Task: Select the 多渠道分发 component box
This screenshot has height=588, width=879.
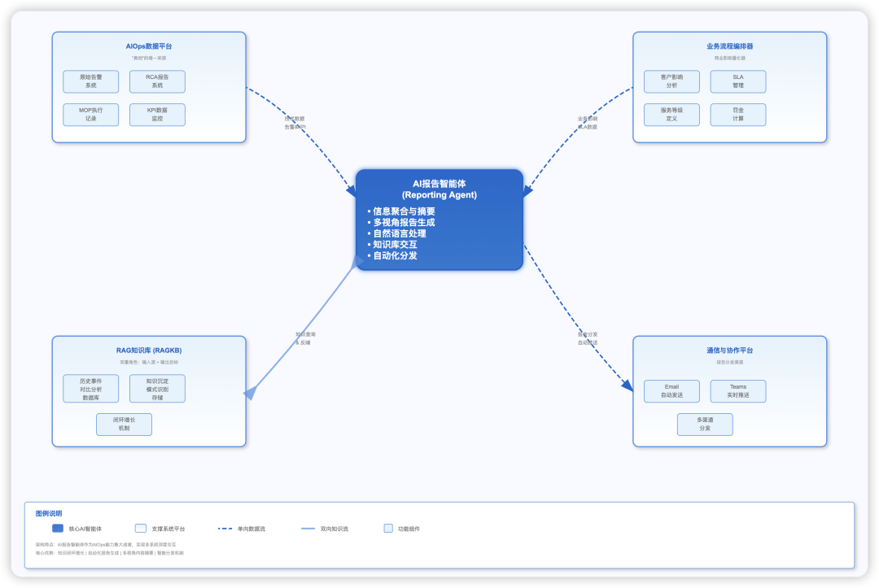Action: pyautogui.click(x=705, y=425)
